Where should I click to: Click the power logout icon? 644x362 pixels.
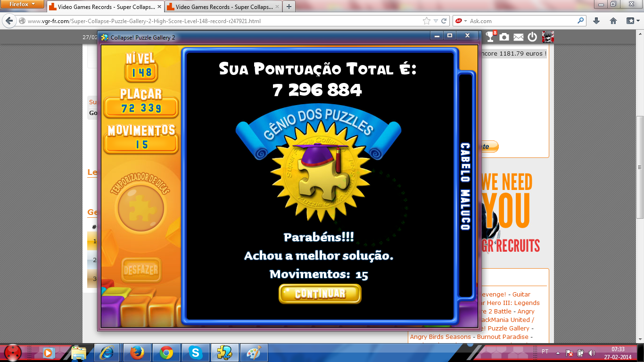pyautogui.click(x=533, y=37)
